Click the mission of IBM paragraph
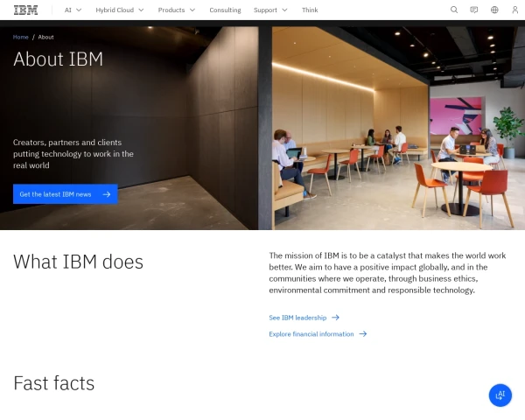 388,273
